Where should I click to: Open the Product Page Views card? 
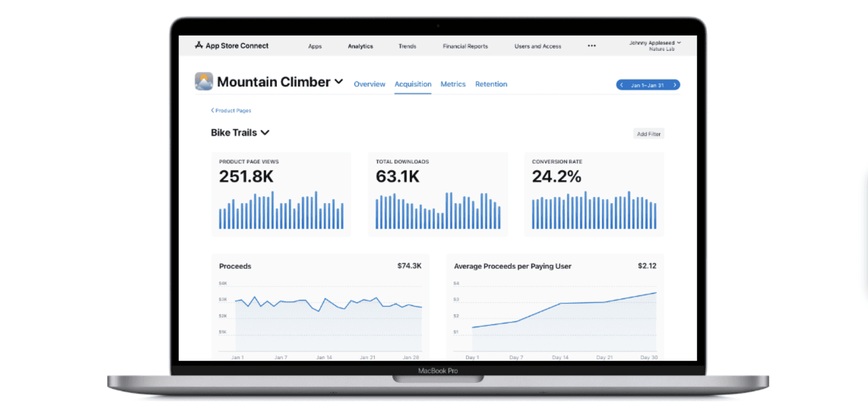point(281,194)
